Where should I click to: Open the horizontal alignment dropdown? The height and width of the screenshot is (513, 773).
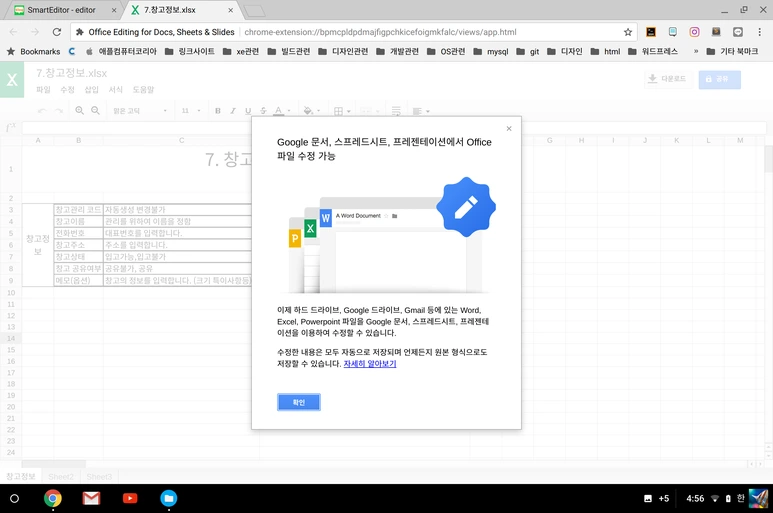[421, 111]
